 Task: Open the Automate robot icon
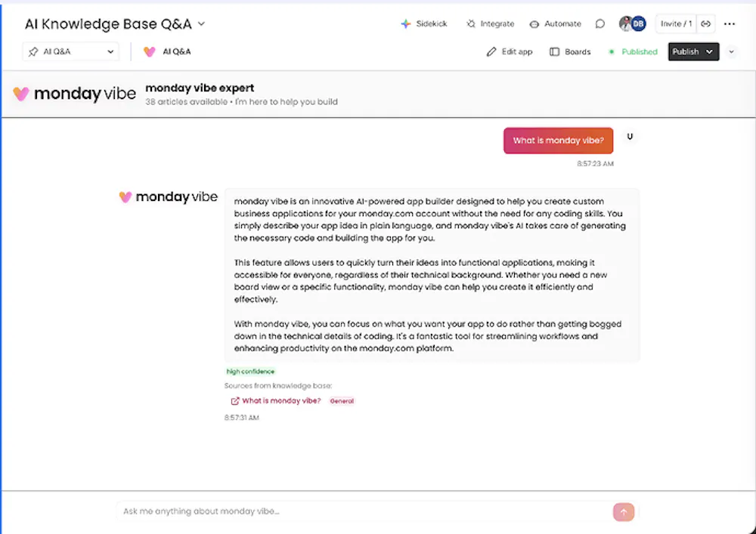[x=534, y=24]
